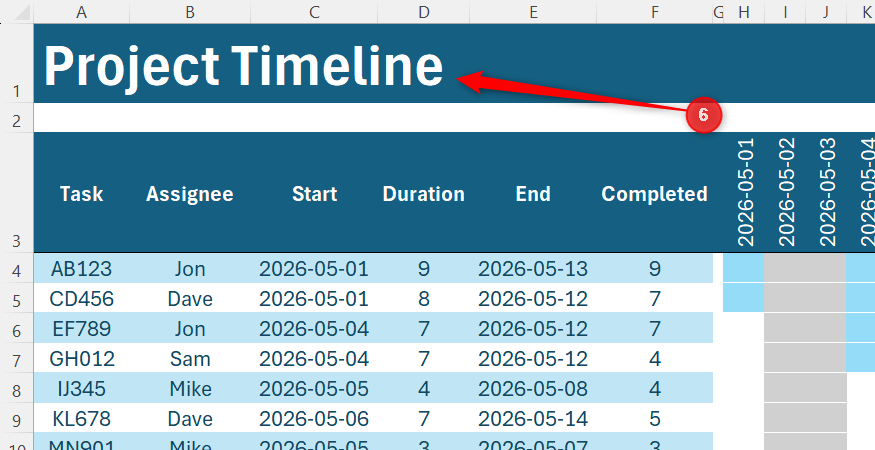Select row 7 header
Image resolution: width=875 pixels, height=450 pixels.
(x=17, y=360)
